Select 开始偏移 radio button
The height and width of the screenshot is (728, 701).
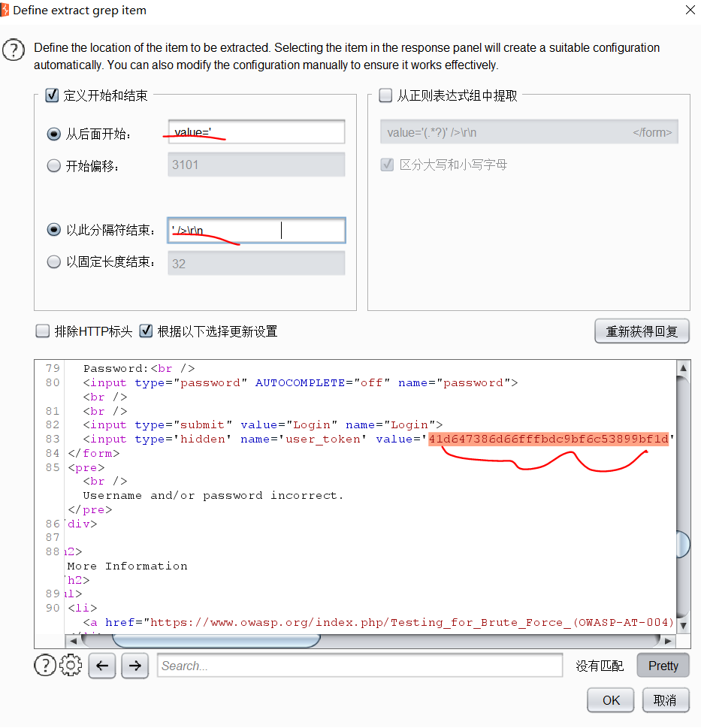54,165
